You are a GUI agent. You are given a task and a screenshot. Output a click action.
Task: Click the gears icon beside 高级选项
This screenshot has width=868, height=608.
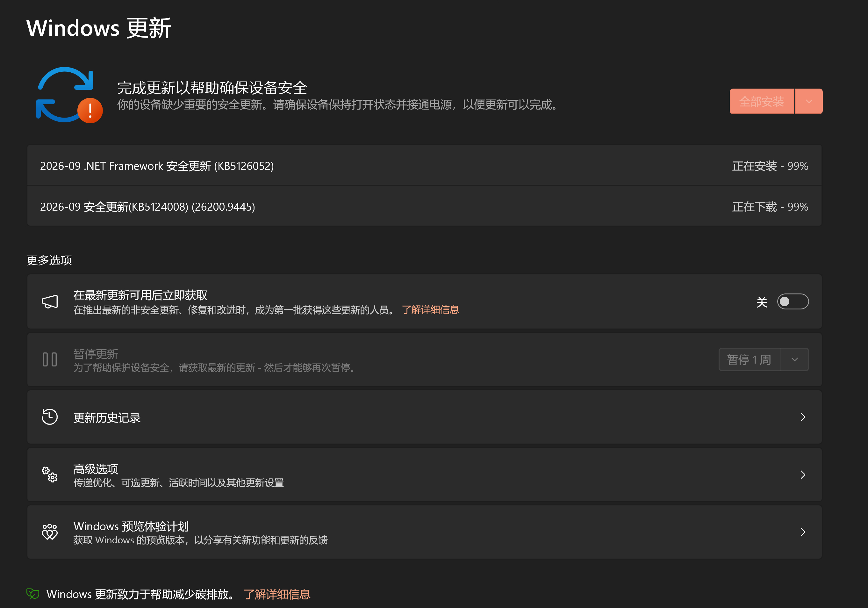[x=49, y=474]
